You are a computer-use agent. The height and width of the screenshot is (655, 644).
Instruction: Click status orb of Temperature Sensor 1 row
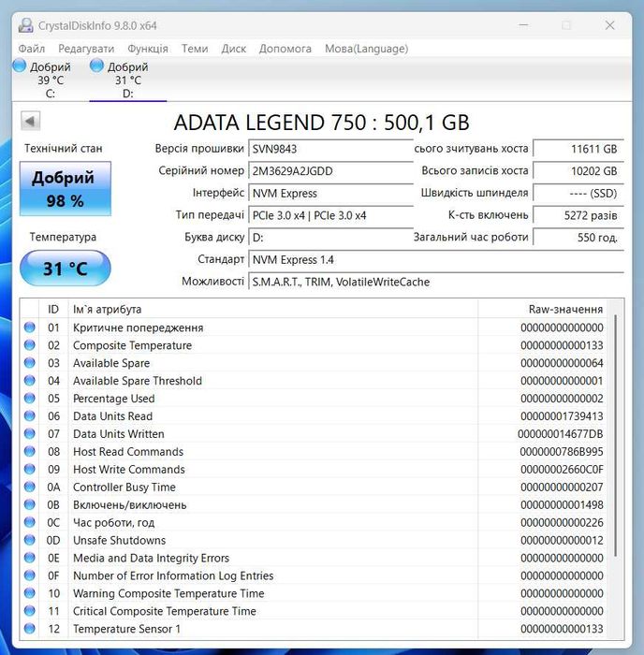[x=30, y=629]
